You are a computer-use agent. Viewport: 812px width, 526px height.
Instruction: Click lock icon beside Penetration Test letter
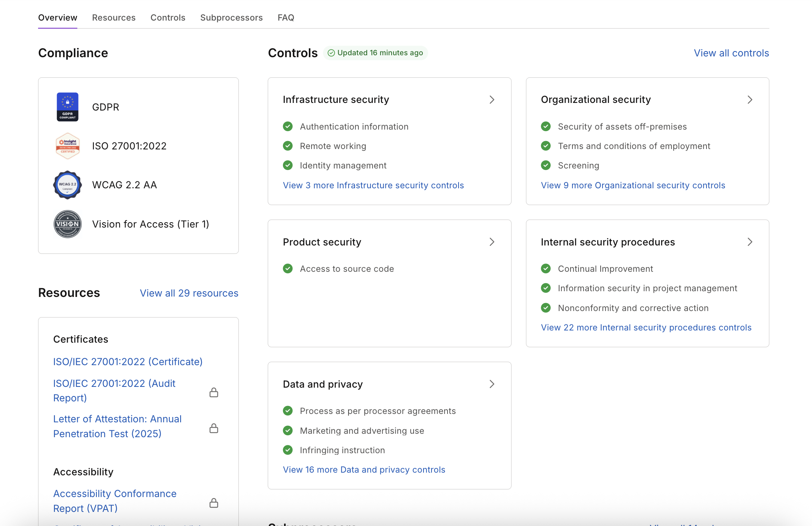click(x=214, y=428)
